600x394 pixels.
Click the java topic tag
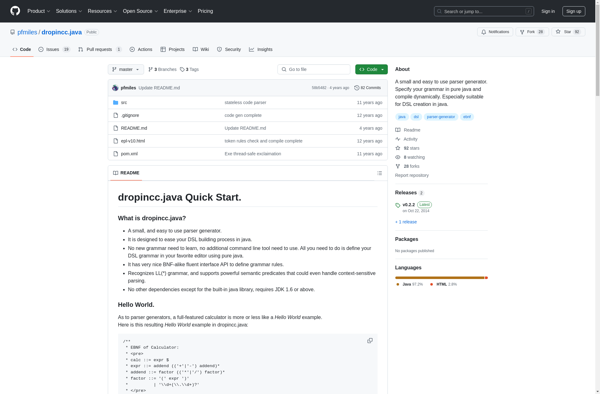click(402, 117)
